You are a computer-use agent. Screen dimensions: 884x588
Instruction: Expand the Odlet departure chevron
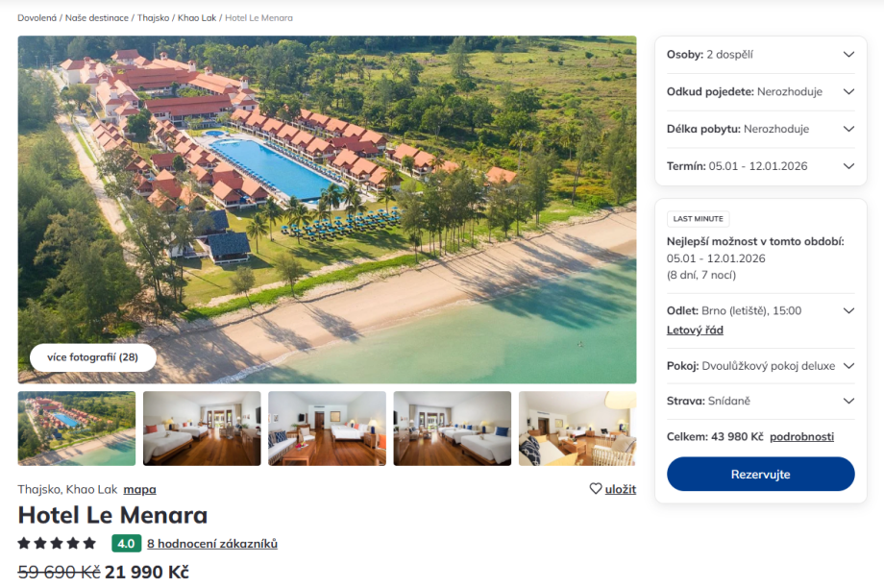click(x=848, y=310)
